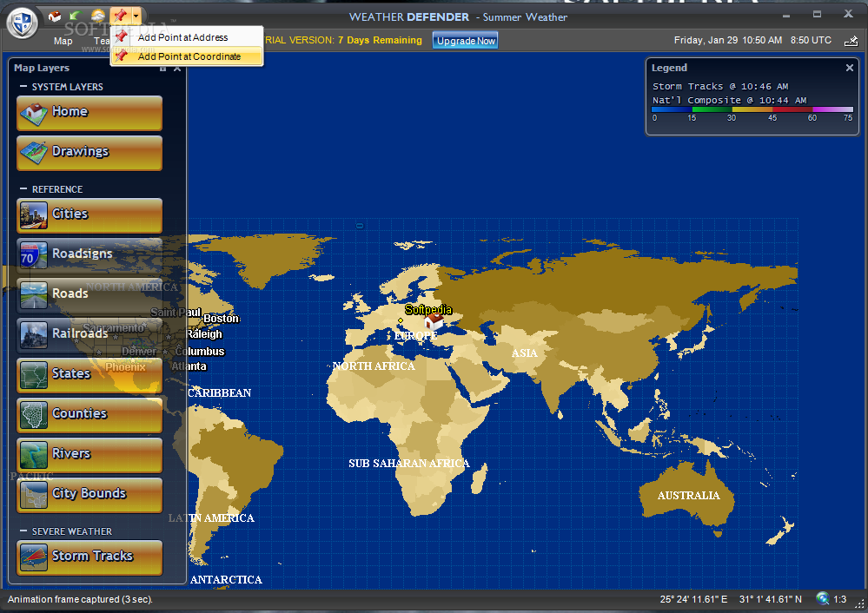Screen dimensions: 868x613
Task: Click the Roads highway icon
Action: tap(34, 295)
